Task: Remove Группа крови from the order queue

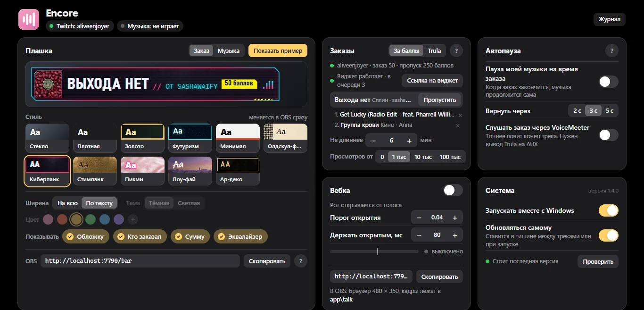Action: pyautogui.click(x=457, y=126)
